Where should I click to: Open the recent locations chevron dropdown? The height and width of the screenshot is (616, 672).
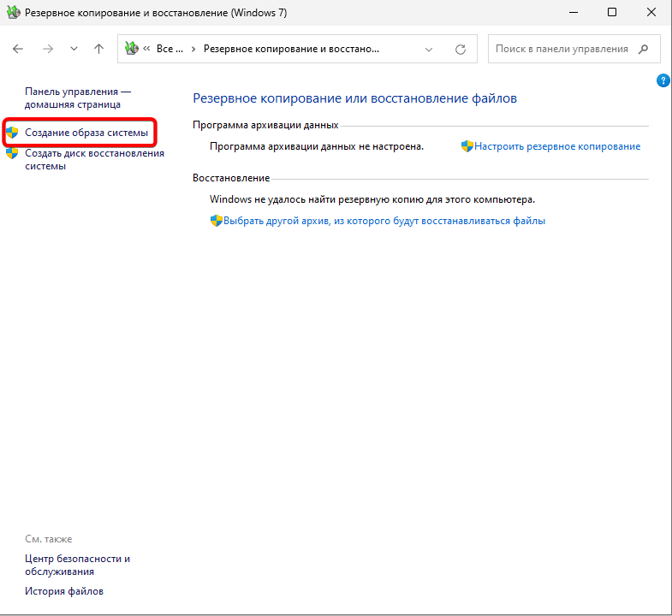click(74, 49)
